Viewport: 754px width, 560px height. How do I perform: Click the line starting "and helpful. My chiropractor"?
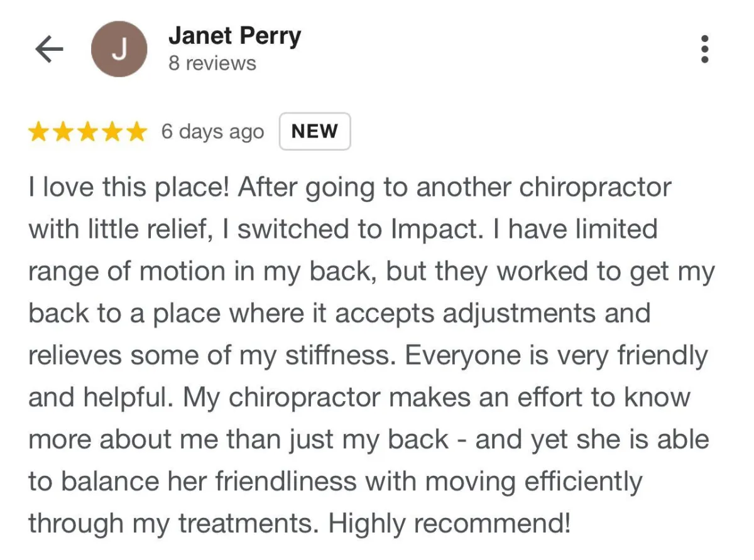coord(359,397)
